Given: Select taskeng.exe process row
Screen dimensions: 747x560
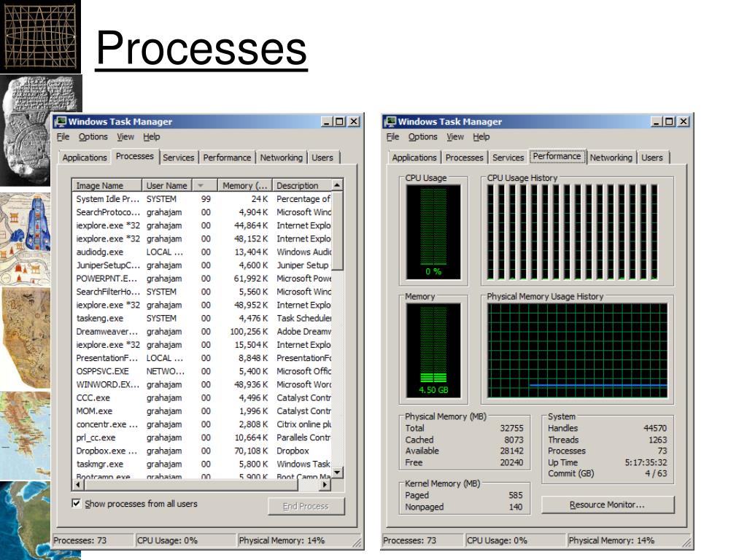Looking at the screenshot, I should 202,318.
